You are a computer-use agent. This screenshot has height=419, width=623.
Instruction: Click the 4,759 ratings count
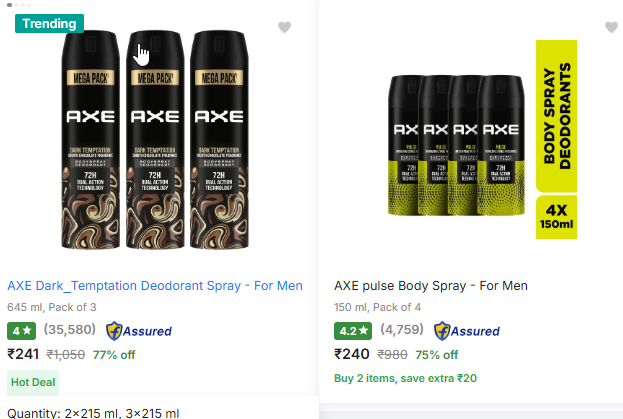[399, 331]
